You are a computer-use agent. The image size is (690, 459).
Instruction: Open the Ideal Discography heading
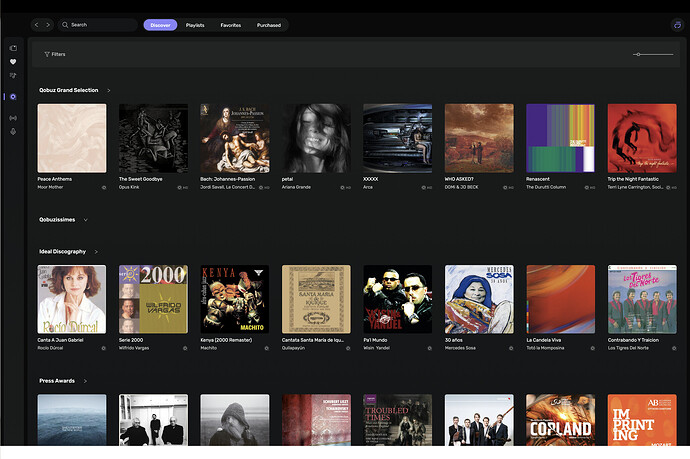click(62, 252)
